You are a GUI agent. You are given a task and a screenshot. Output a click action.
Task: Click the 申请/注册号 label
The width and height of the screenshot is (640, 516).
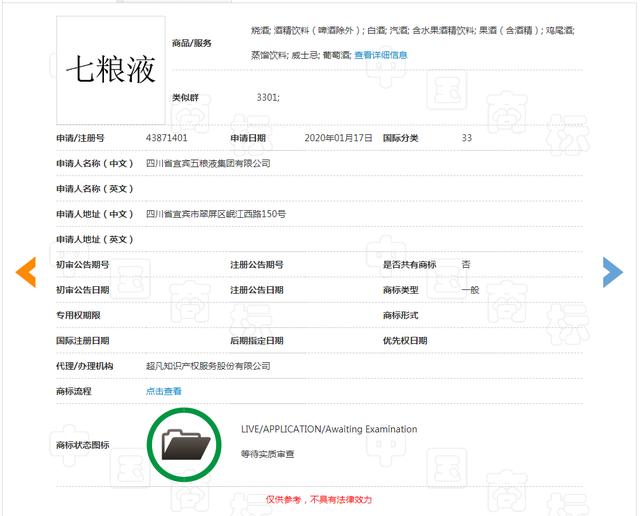click(80, 138)
